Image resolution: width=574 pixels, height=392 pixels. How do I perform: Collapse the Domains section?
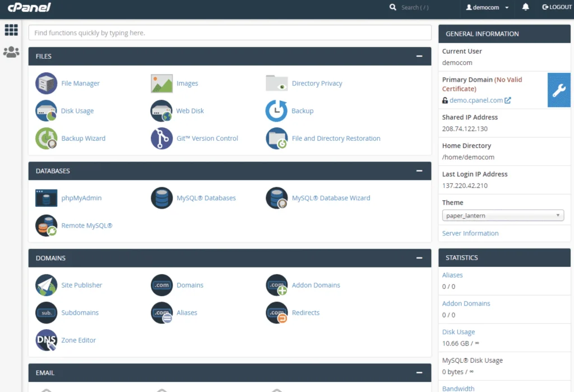pyautogui.click(x=419, y=258)
